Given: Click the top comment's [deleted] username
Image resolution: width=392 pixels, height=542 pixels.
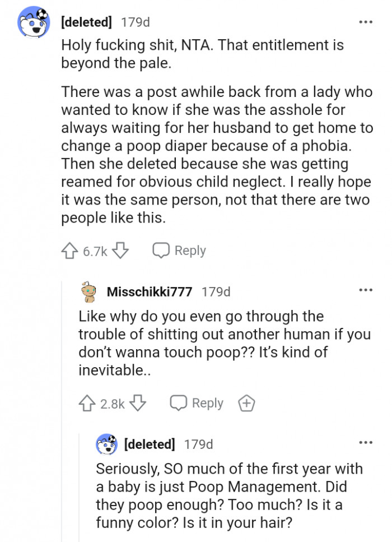Looking at the screenshot, I should (x=86, y=22).
